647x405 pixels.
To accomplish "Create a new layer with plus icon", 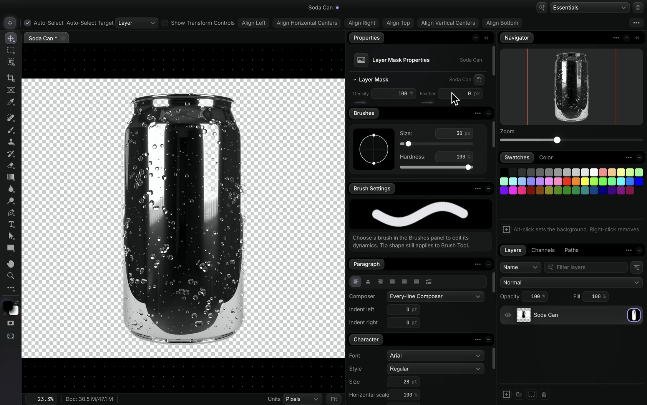I will pyautogui.click(x=506, y=395).
